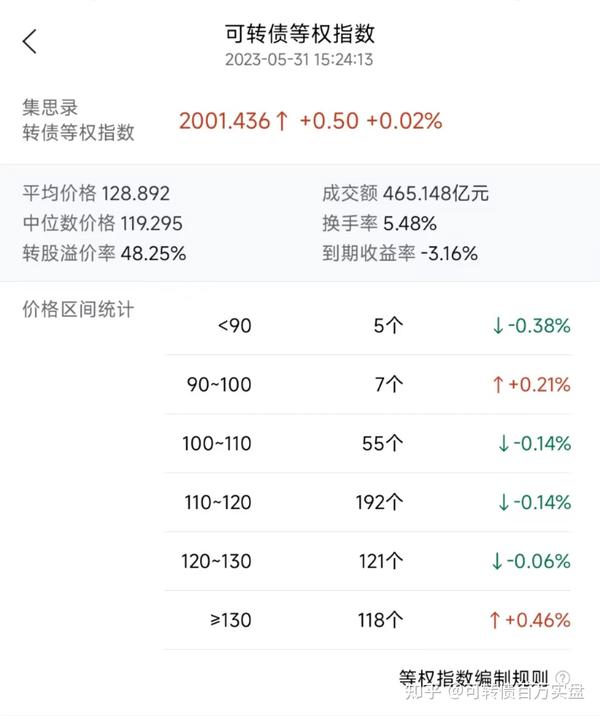Tap the 转股溢价率 48.25% stat

click(104, 253)
